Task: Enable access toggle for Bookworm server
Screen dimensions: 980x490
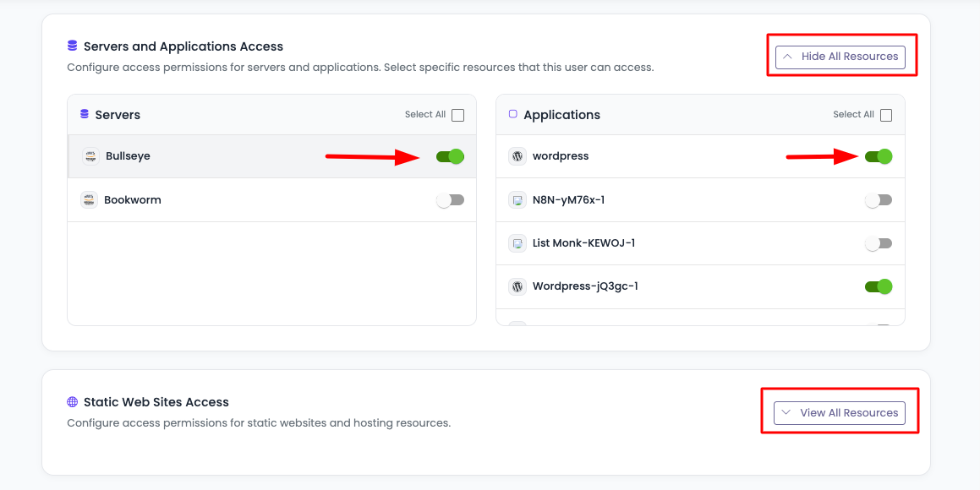Action: click(450, 200)
